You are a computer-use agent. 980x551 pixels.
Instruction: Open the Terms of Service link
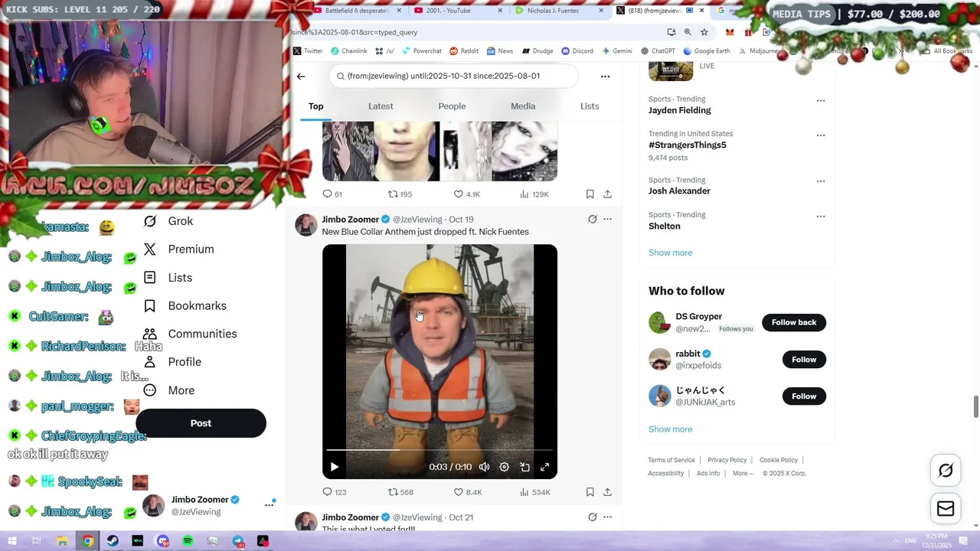[x=671, y=460]
